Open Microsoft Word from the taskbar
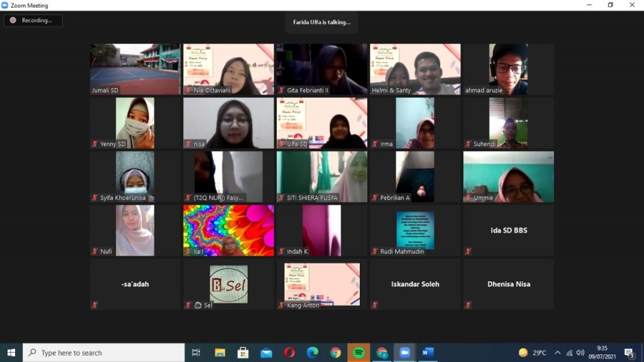644x362 pixels. pos(428,353)
